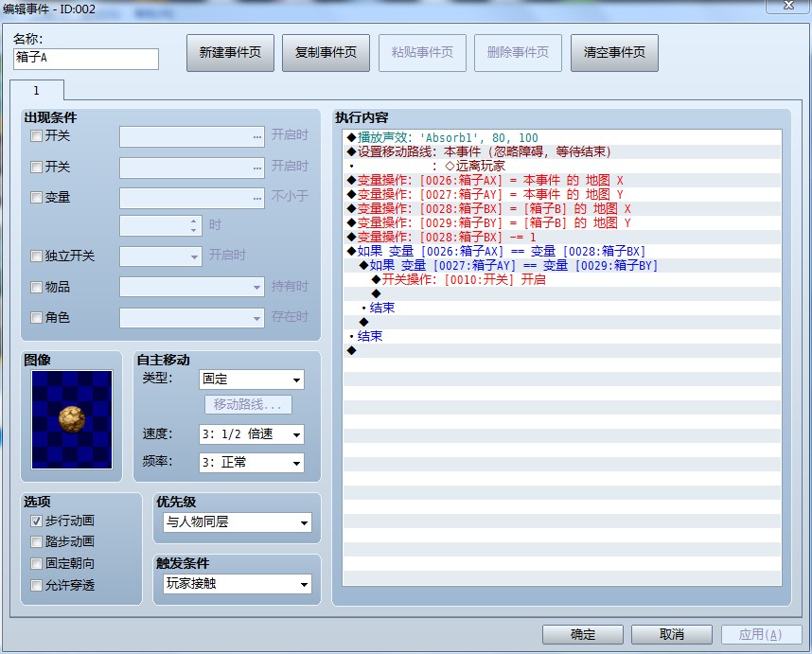Check the 固定朝向 option
Viewport: 812px width, 654px height.
click(x=36, y=563)
